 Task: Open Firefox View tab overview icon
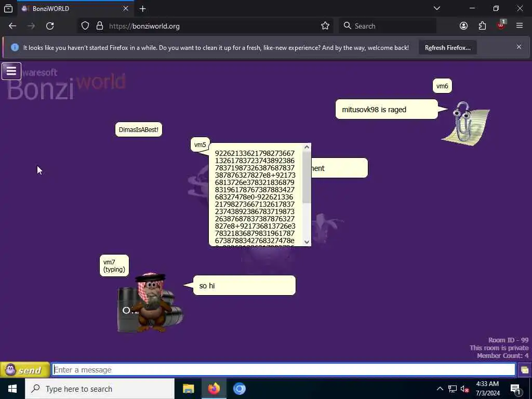point(8,8)
